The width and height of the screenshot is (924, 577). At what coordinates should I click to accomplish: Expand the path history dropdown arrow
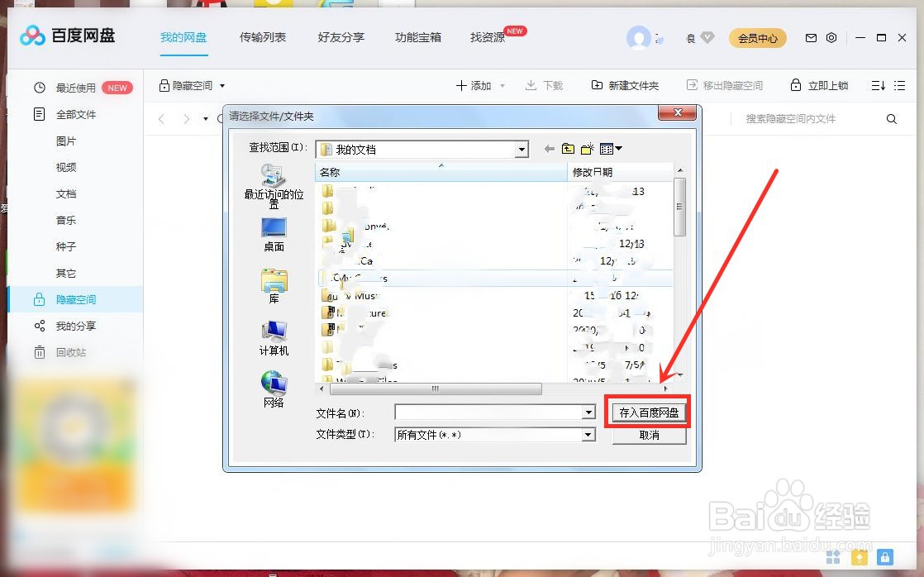(206, 119)
